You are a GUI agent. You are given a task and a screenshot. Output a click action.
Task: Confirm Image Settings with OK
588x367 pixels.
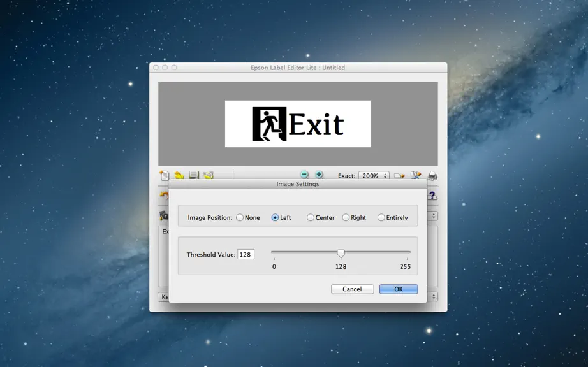[398, 289]
